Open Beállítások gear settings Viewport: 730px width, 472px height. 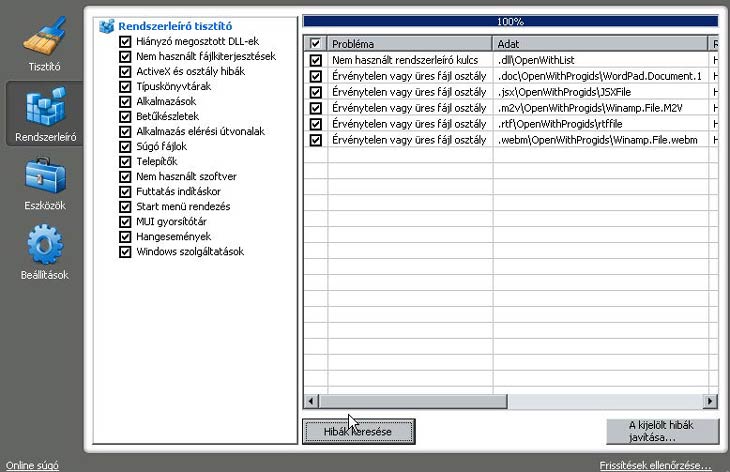(44, 250)
